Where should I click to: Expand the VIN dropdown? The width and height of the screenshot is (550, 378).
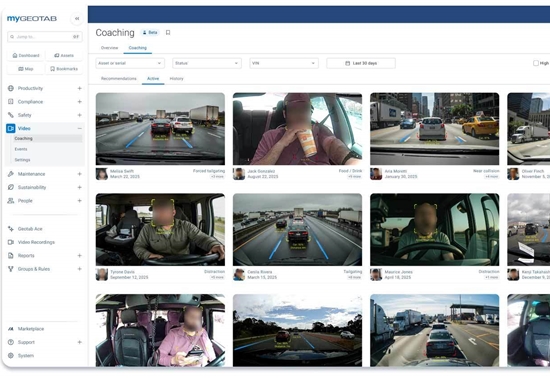[284, 63]
